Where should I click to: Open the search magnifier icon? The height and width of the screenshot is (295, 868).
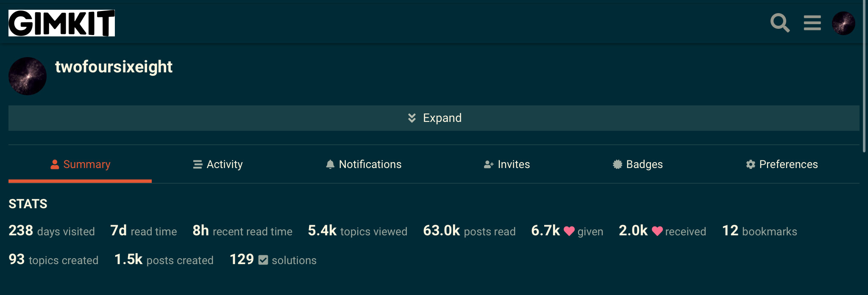click(780, 23)
